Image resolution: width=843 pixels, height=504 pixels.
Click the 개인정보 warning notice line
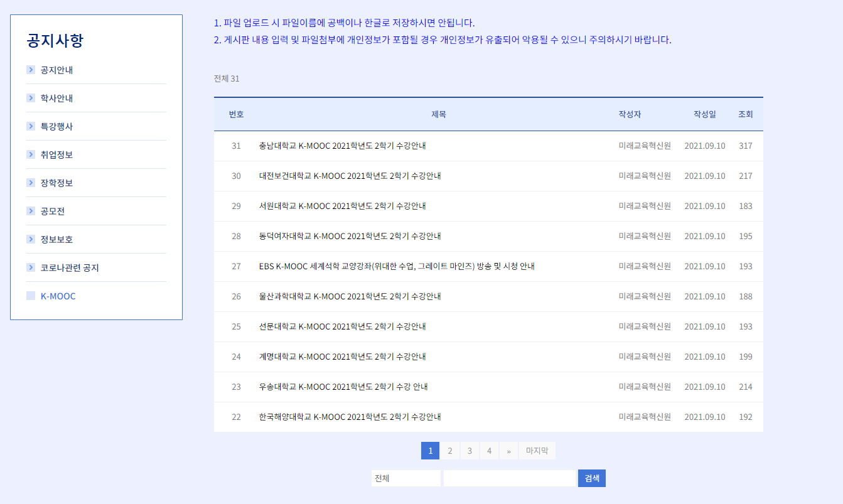443,40
